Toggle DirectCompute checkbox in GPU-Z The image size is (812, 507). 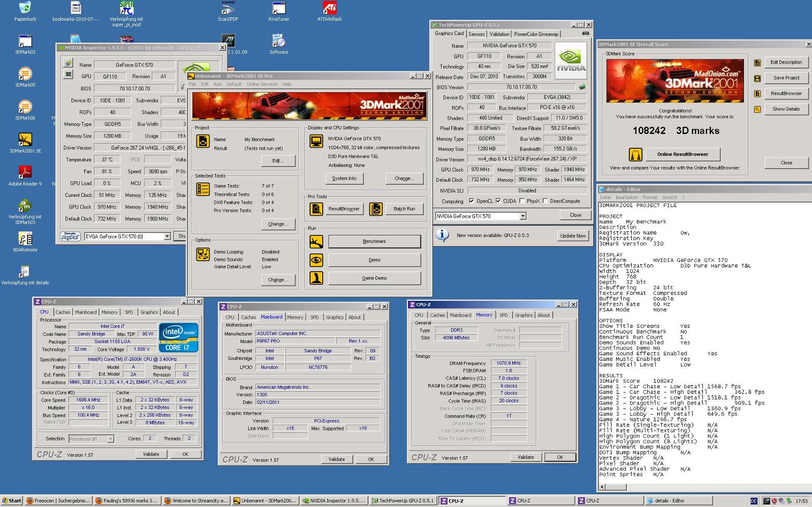545,201
